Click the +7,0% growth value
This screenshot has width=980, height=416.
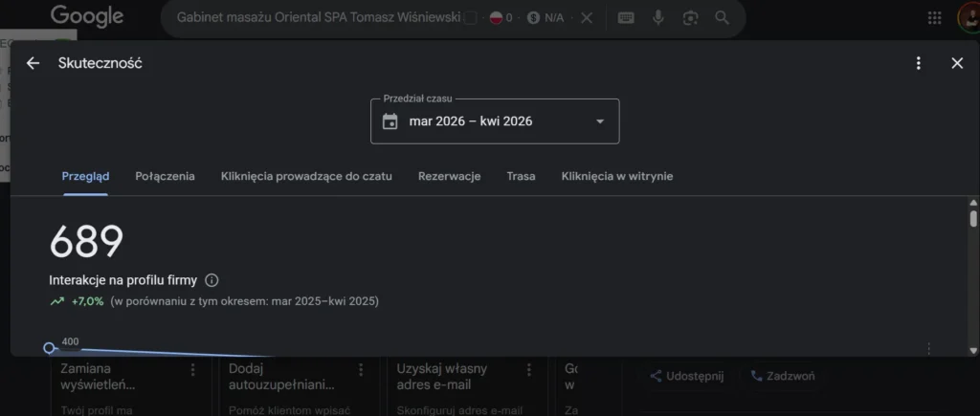click(87, 301)
